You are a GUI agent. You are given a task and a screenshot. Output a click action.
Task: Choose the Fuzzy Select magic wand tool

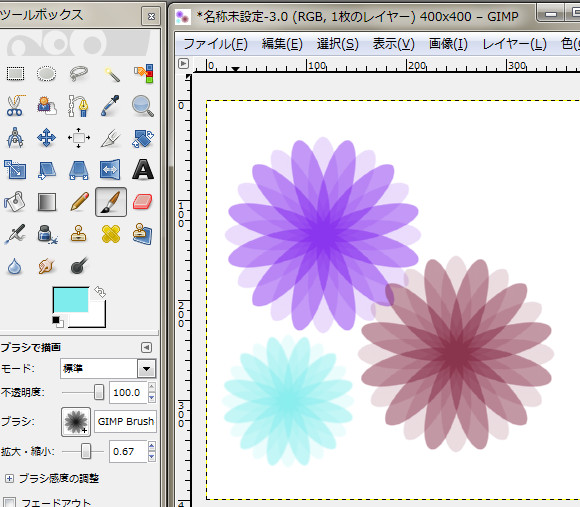111,74
